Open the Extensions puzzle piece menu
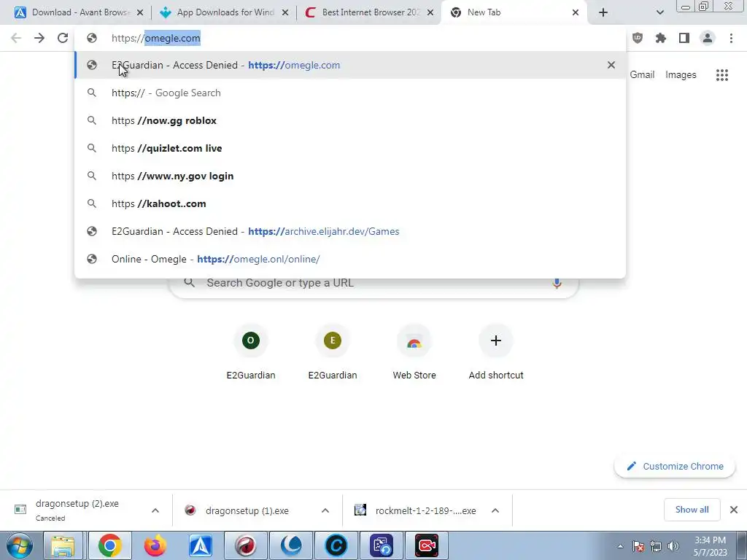747x560 pixels. coord(661,38)
